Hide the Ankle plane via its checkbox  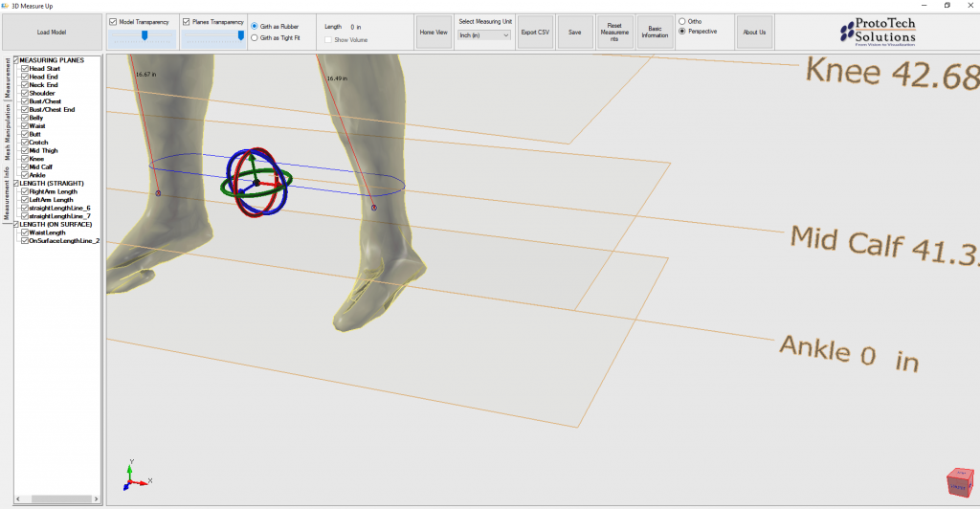pos(25,175)
